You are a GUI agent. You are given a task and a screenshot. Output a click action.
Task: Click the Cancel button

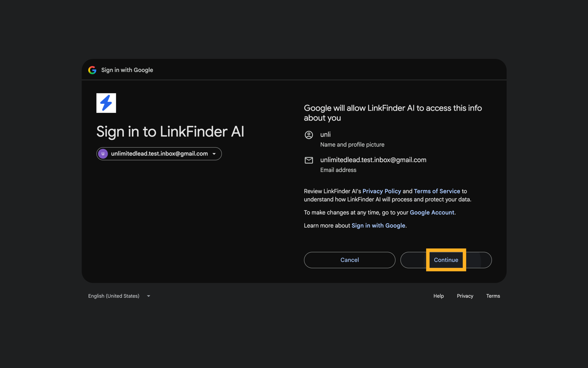tap(350, 260)
